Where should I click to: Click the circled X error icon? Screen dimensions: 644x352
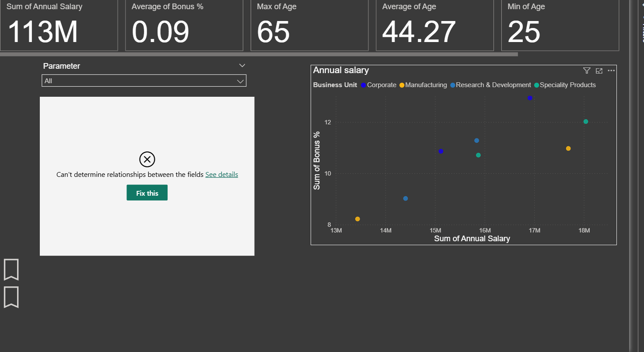[147, 159]
